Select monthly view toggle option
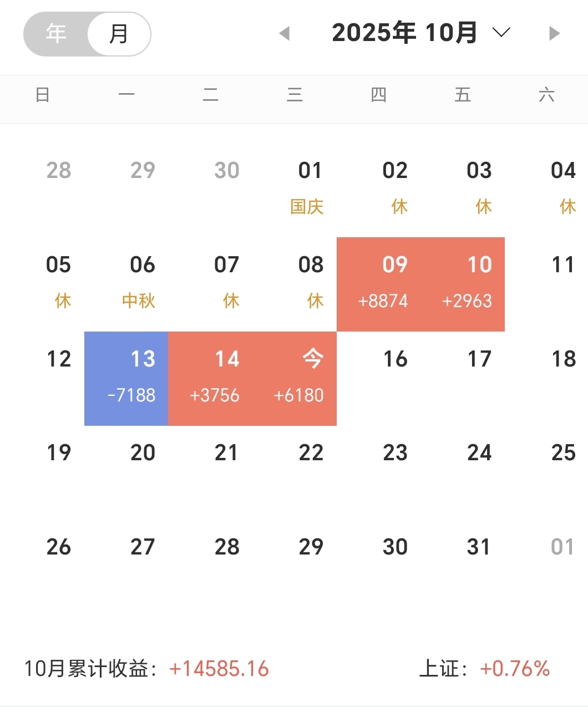 coord(119,34)
